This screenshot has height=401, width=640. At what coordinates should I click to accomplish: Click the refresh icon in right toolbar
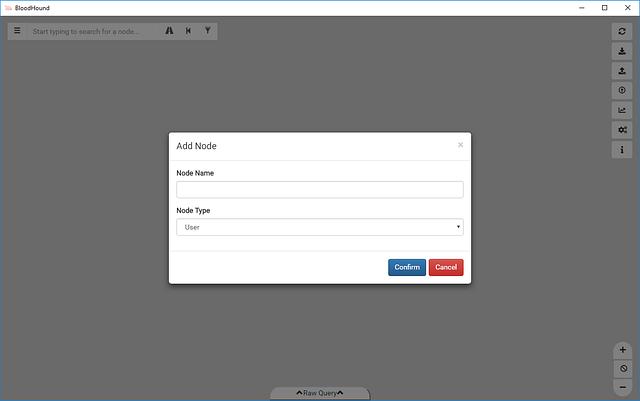[622, 31]
